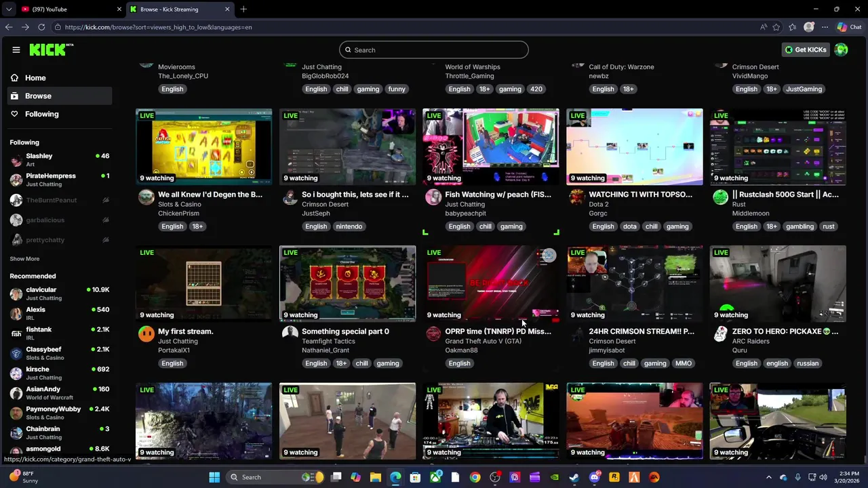Screen dimensions: 868x488
Task: Show hidden system tray icons
Action: tap(768, 477)
